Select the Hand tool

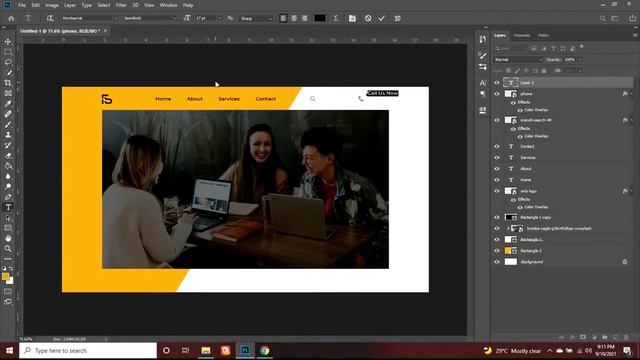[x=8, y=238]
